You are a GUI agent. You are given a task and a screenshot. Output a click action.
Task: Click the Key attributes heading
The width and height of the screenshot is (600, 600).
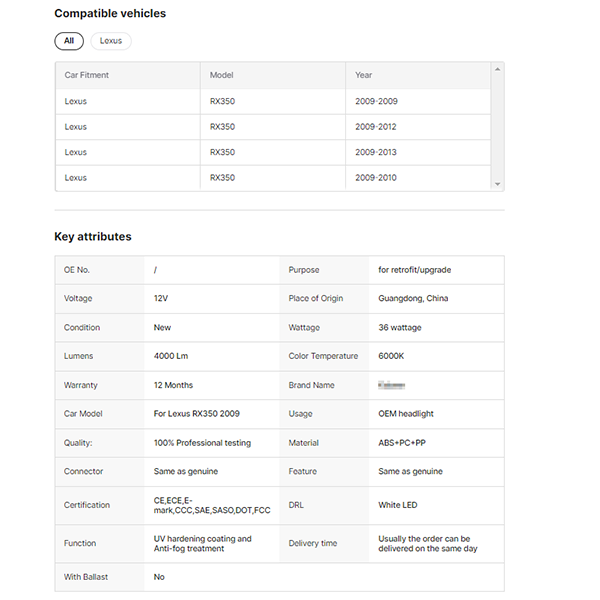click(x=92, y=237)
